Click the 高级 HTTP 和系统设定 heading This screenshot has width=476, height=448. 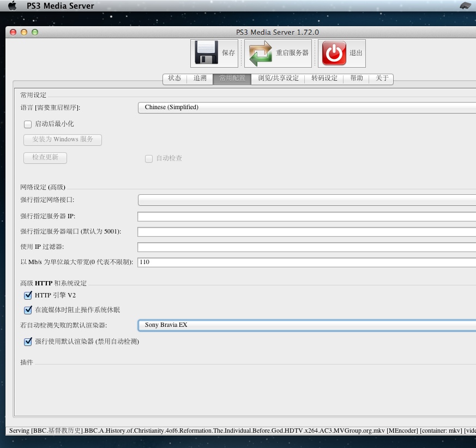(53, 283)
